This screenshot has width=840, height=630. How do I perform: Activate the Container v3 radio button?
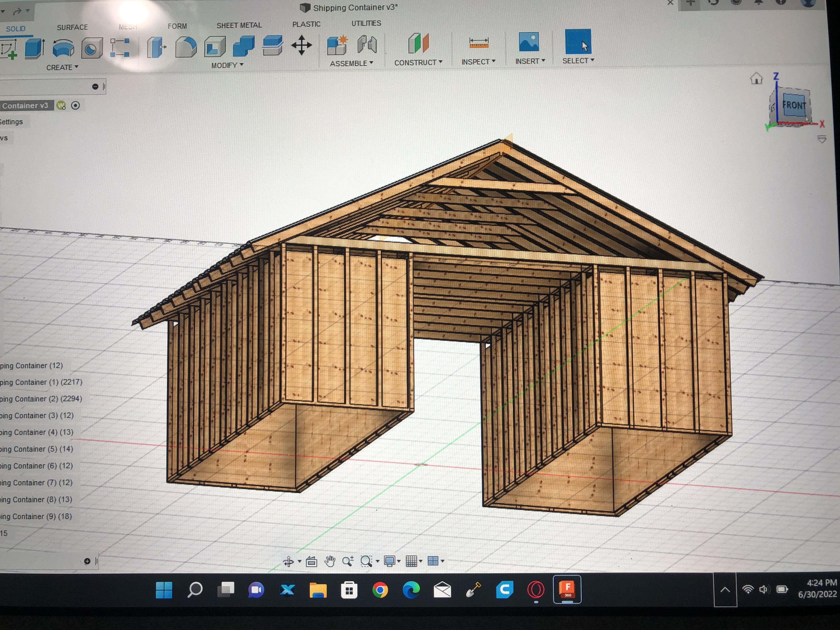pyautogui.click(x=76, y=106)
